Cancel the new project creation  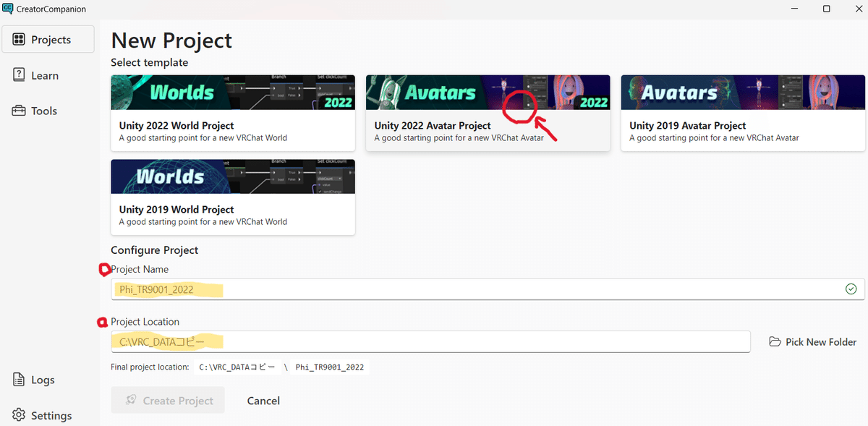point(263,400)
